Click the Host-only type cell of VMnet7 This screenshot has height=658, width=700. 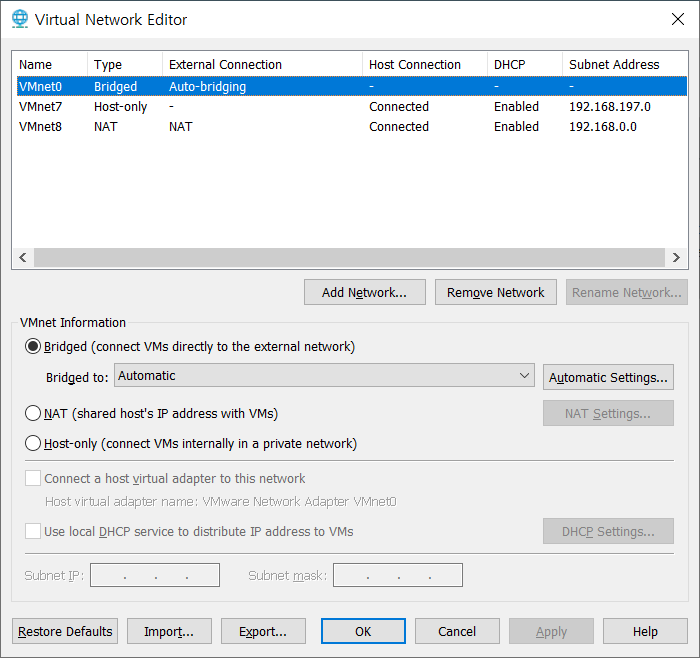pyautogui.click(x=121, y=106)
